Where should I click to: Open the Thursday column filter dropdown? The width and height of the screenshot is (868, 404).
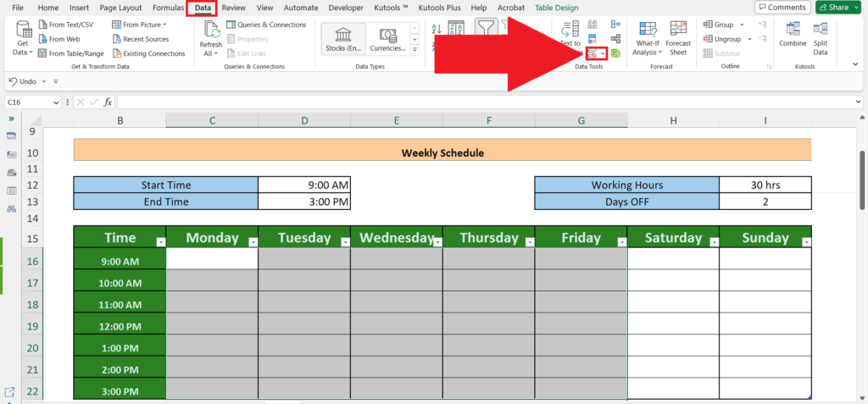(x=530, y=242)
